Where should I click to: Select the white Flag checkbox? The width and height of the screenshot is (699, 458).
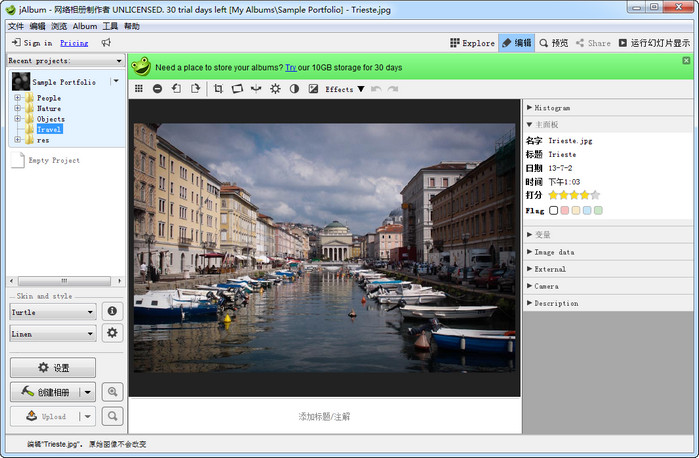click(554, 210)
